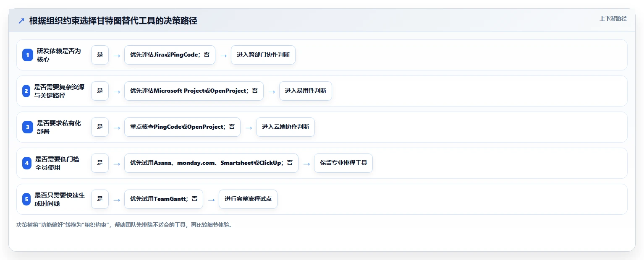The image size is (644, 260).
Task: Select the number 1 step badge
Action: (28, 55)
